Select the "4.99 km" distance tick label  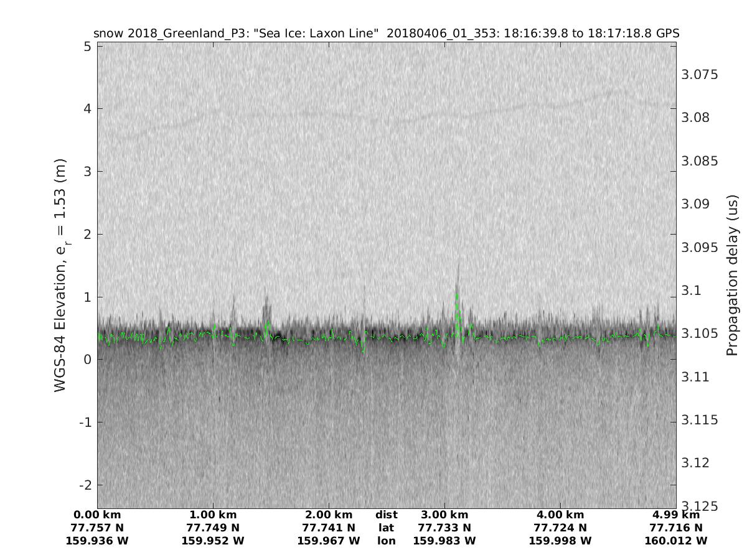click(676, 515)
